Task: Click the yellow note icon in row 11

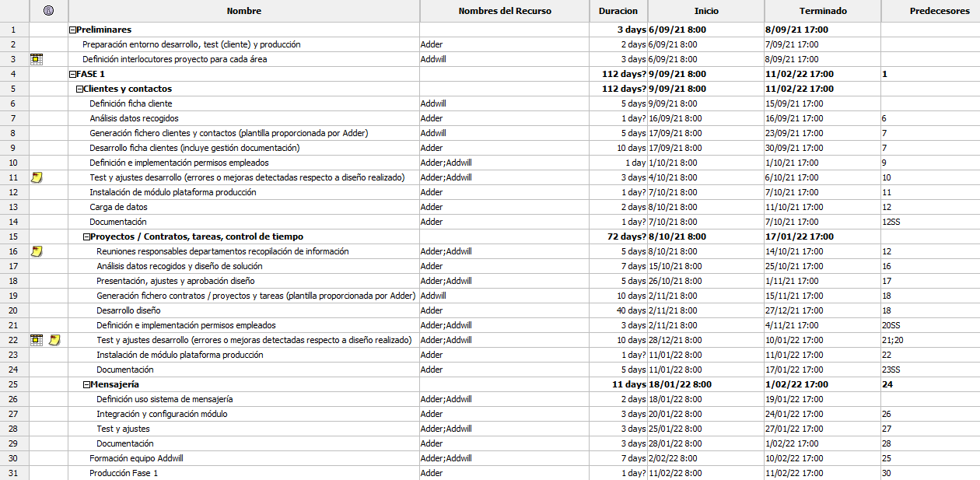Action: pyautogui.click(x=37, y=177)
